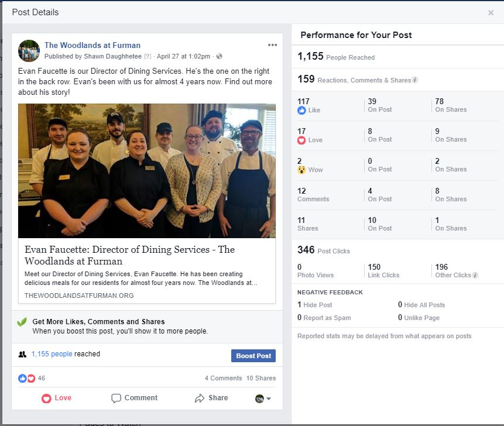Click the 0 Report as Spam entry
The image size is (504, 426).
click(x=324, y=318)
